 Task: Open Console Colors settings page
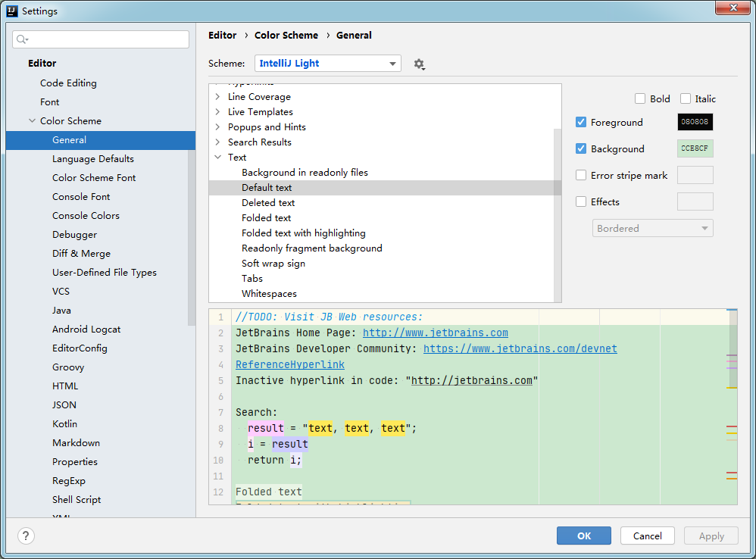pos(86,216)
